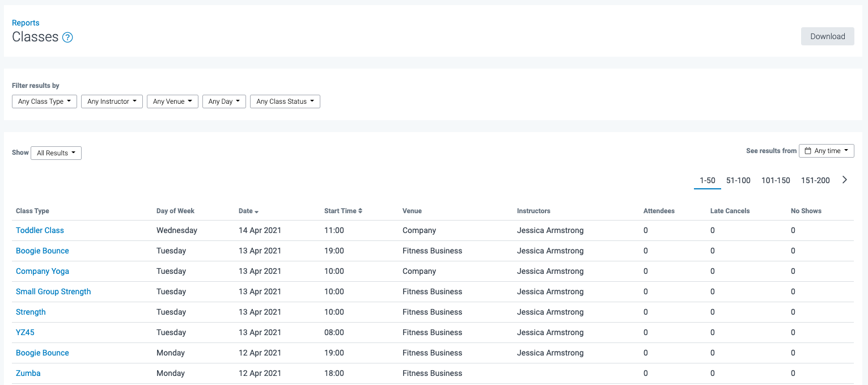Expand the Any Day dropdown
The height and width of the screenshot is (385, 868).
224,101
